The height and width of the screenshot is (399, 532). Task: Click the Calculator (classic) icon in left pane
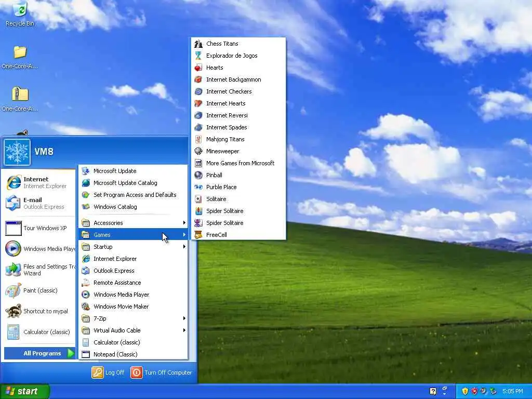[14, 332]
